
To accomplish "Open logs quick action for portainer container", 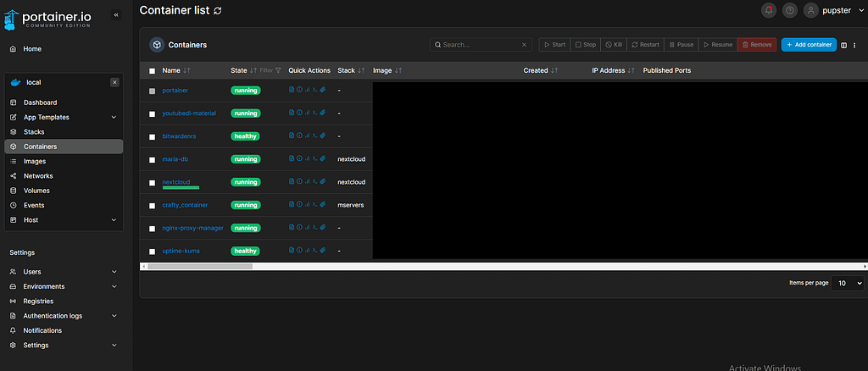I will 292,90.
